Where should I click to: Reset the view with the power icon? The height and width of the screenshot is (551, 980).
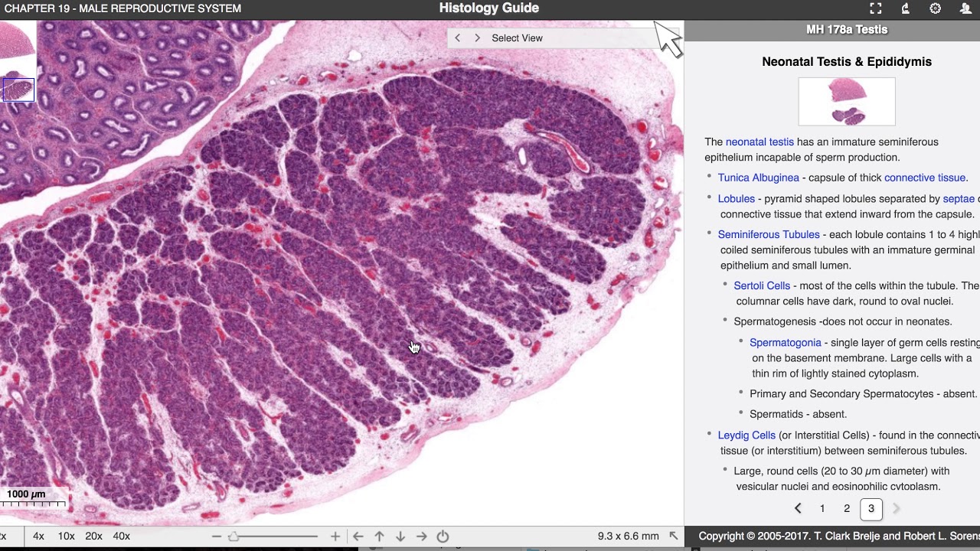point(443,536)
